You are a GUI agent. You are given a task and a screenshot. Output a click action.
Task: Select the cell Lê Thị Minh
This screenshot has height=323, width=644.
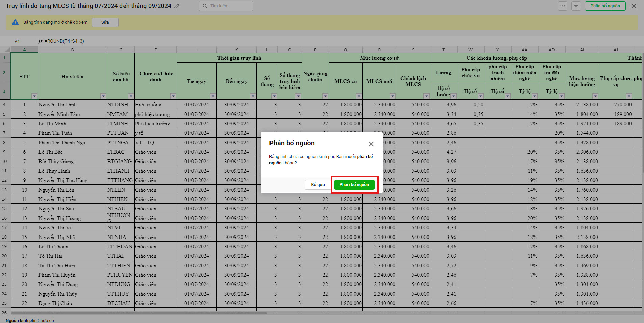pyautogui.click(x=72, y=124)
